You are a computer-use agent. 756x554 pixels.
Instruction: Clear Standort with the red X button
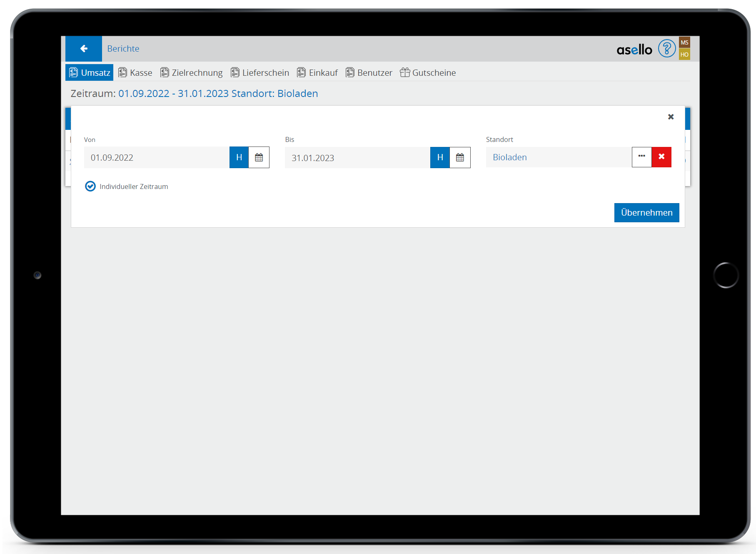coord(661,157)
